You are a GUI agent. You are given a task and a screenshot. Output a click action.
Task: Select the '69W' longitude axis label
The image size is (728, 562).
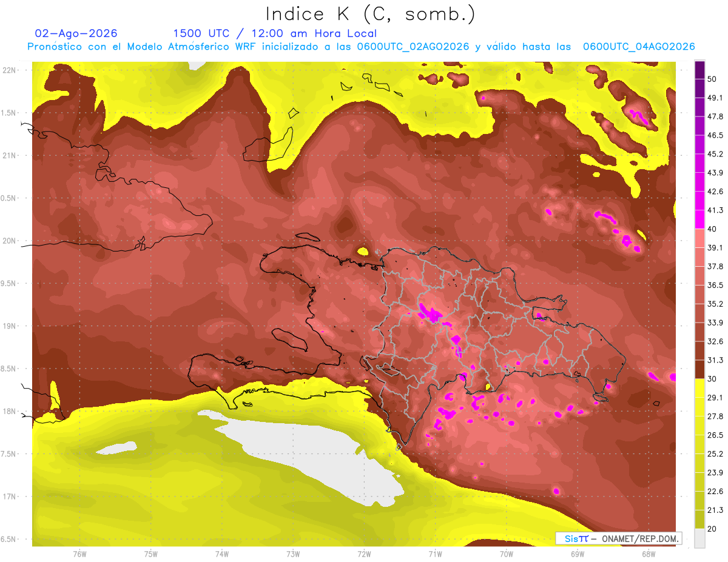pos(578,554)
